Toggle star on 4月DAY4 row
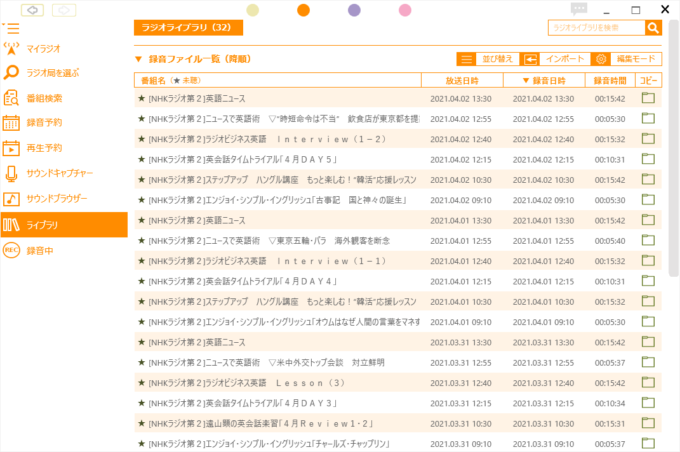 (141, 281)
